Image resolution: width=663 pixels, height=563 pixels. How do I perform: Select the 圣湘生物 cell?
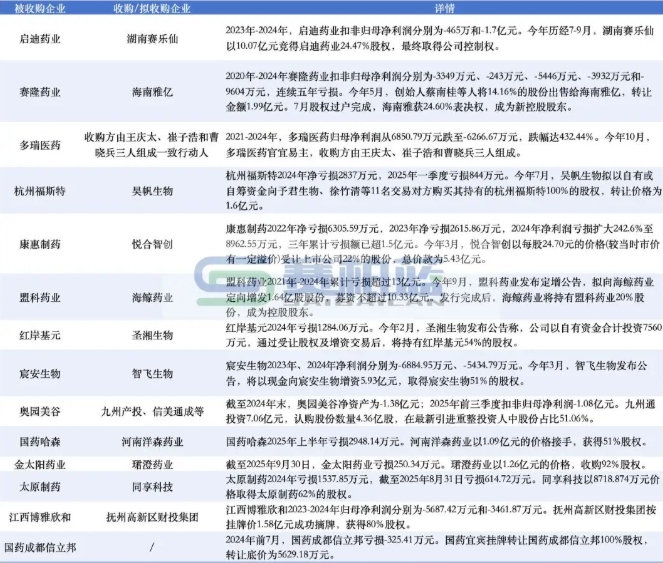152,335
